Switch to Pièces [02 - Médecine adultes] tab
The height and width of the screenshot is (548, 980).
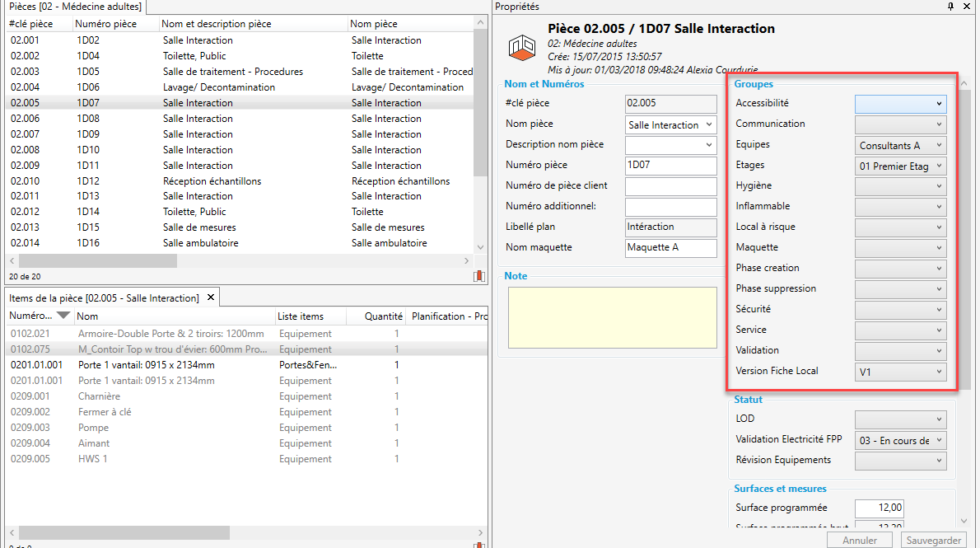74,7
